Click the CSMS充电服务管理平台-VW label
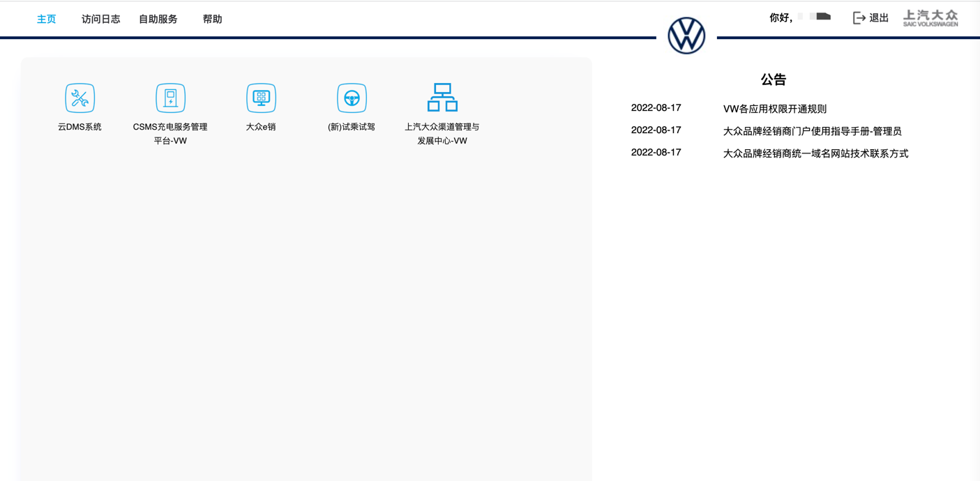Viewport: 980px width, 481px height. [x=170, y=134]
